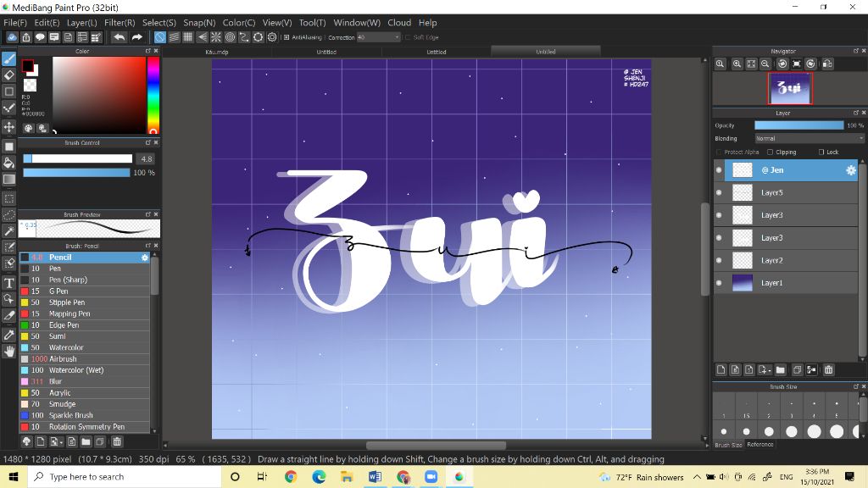Screen dimensions: 868x488
Task: Enable parallel lines snap
Action: (174, 37)
